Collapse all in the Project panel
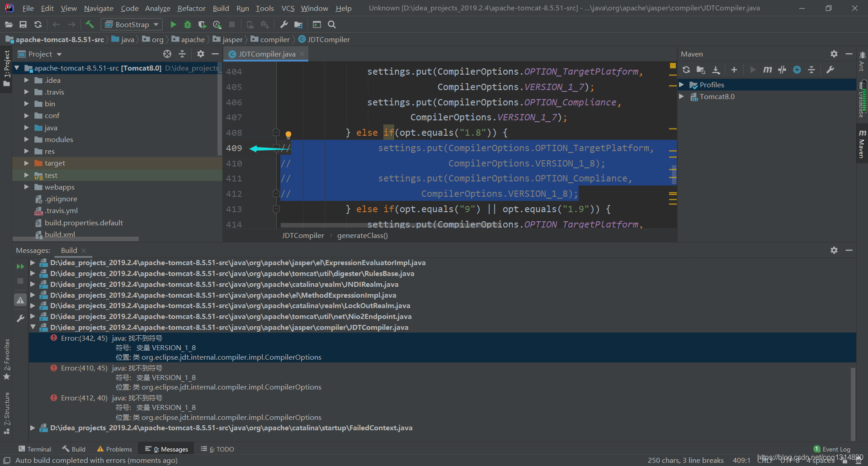This screenshot has width=868, height=466. 182,54
